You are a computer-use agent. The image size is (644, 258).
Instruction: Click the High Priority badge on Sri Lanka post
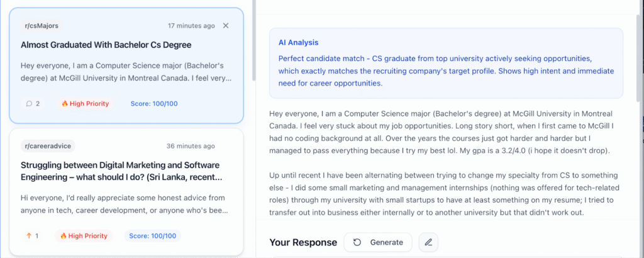coord(84,236)
